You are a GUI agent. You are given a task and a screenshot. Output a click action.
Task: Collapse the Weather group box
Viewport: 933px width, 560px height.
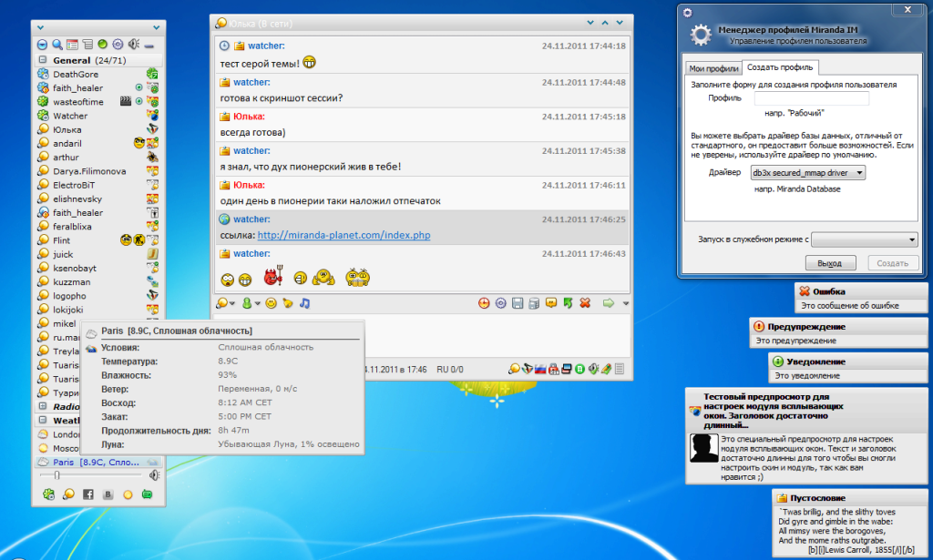[43, 421]
